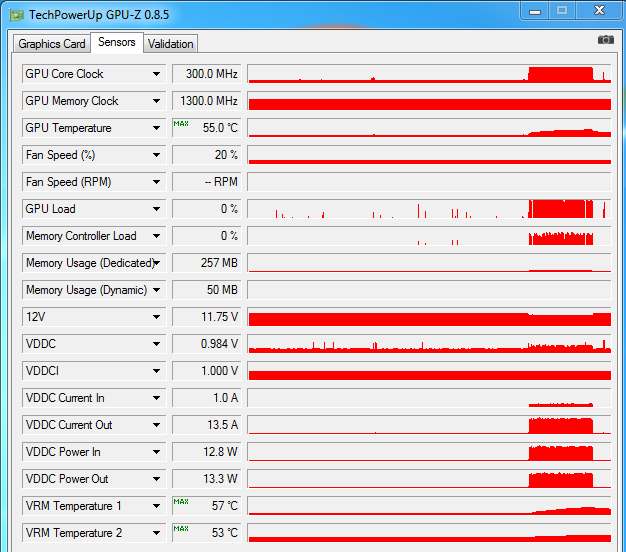Viewport: 626px width, 552px height.
Task: Click the 0 % GPU Load value
Action: (x=207, y=209)
